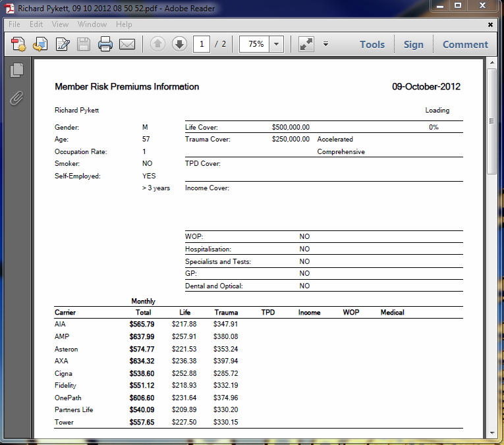
Task: Click the text Accelerated
Action: 335,139
